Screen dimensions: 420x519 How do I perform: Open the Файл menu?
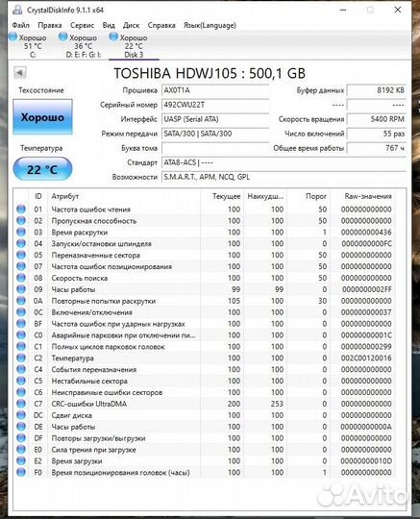point(20,25)
